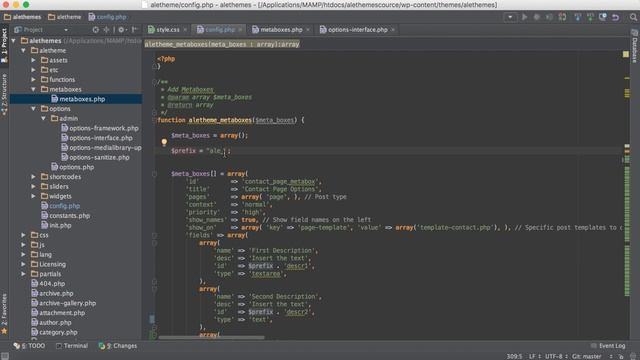Collapse the alethemes root folder
This screenshot has height=360, width=640.
tap(14, 41)
